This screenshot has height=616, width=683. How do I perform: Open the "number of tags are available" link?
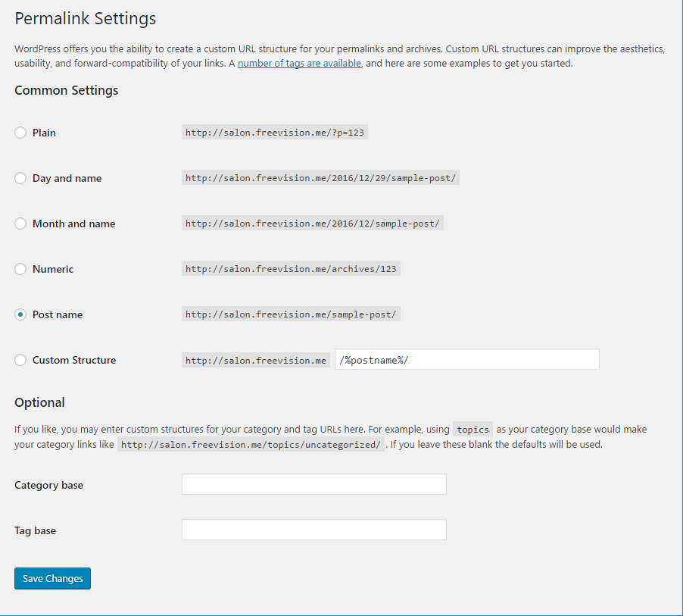point(299,64)
